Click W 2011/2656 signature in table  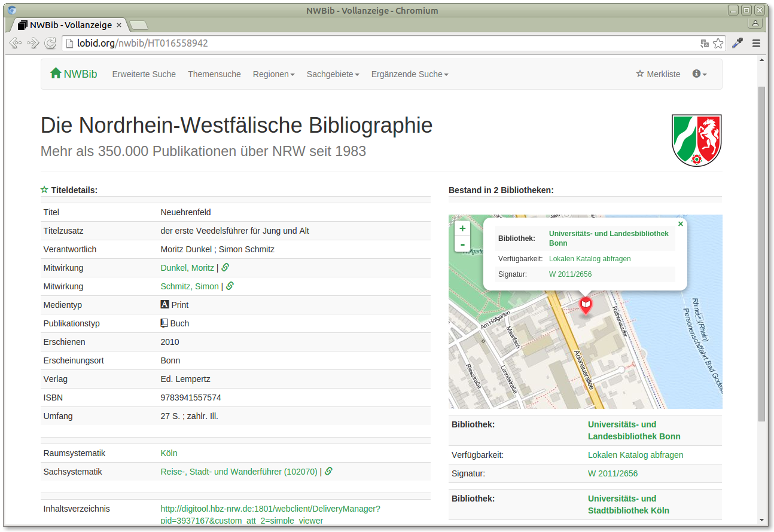tap(613, 473)
